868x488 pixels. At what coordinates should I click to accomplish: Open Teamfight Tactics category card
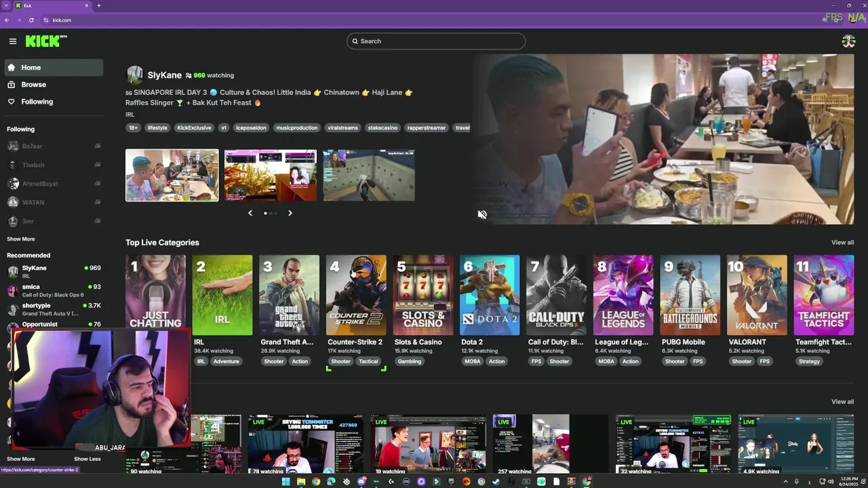(x=823, y=296)
